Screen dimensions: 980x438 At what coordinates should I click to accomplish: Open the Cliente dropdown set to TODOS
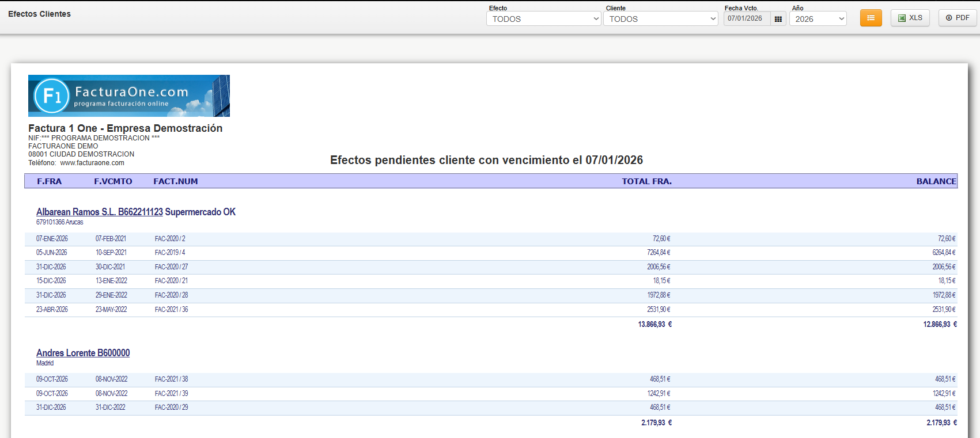[661, 19]
